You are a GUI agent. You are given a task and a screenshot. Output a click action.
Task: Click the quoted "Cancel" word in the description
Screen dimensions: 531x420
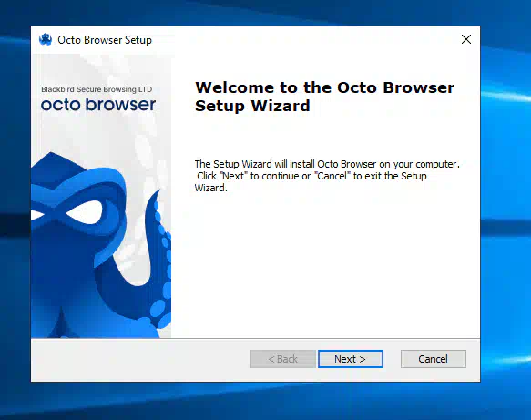[x=332, y=176]
